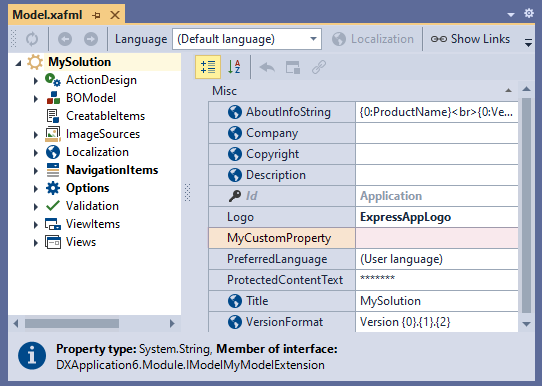Click the MyCustomProperty value field
Image resolution: width=542 pixels, height=386 pixels.
(437, 238)
